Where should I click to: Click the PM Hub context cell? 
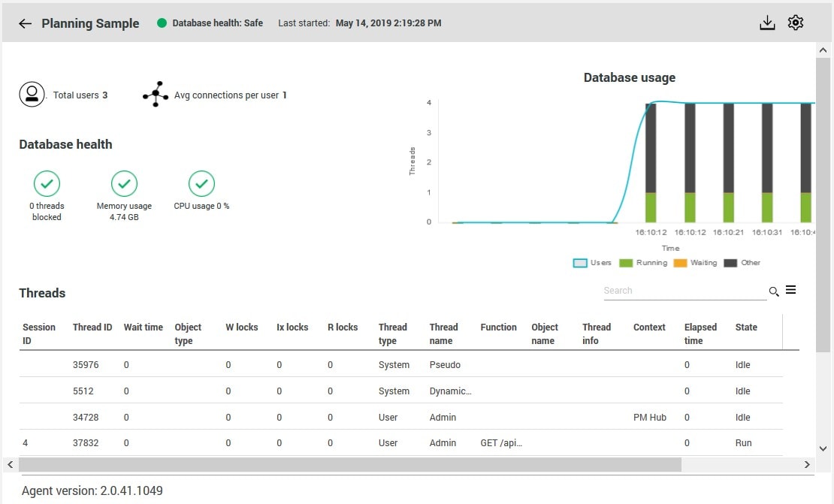(x=649, y=418)
